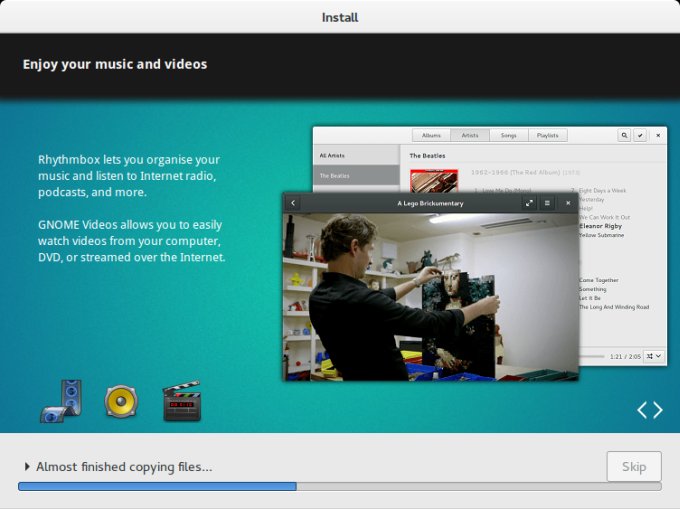Click the Red Album cover thumbnail
The image size is (680, 509).
[x=434, y=181]
